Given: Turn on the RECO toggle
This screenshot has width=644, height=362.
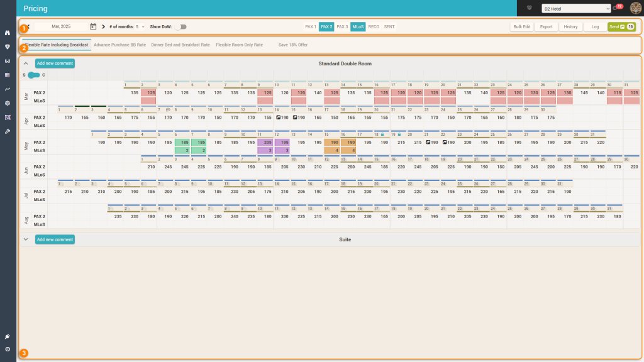Looking at the screenshot, I should pyautogui.click(x=374, y=26).
